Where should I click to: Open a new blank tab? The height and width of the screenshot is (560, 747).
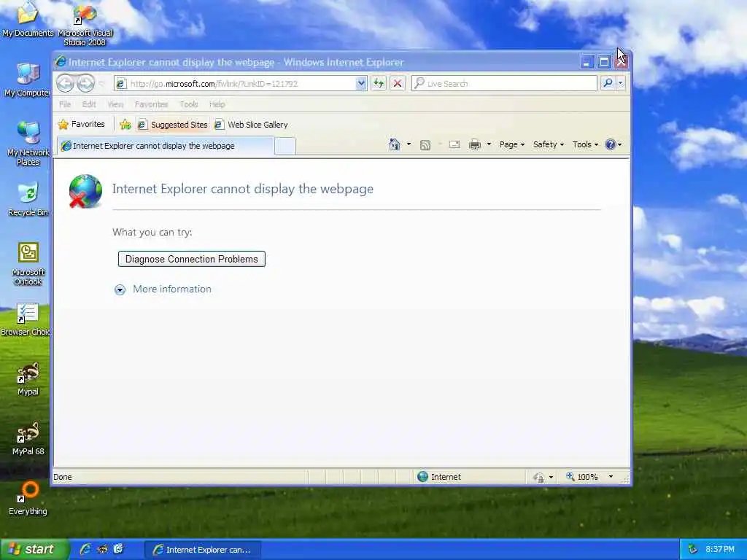click(x=285, y=146)
